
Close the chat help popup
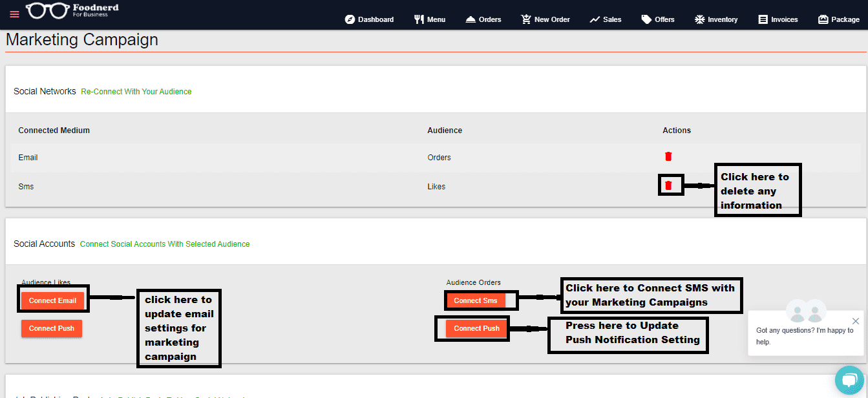click(856, 321)
